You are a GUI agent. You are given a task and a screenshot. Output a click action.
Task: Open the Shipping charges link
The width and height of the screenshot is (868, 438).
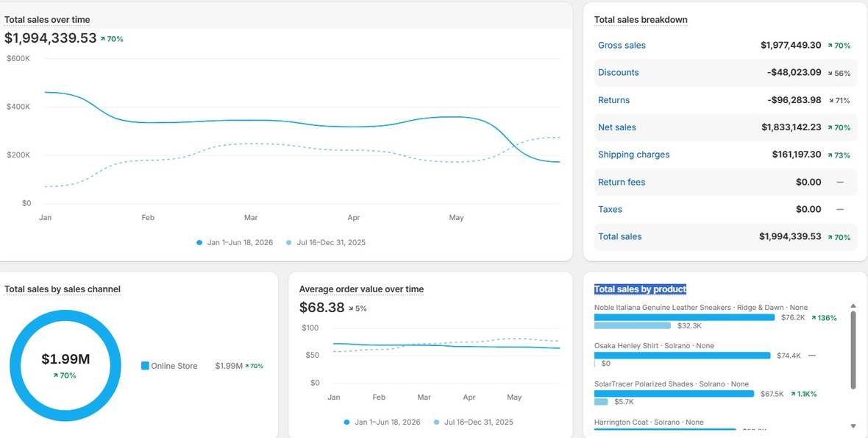click(633, 155)
